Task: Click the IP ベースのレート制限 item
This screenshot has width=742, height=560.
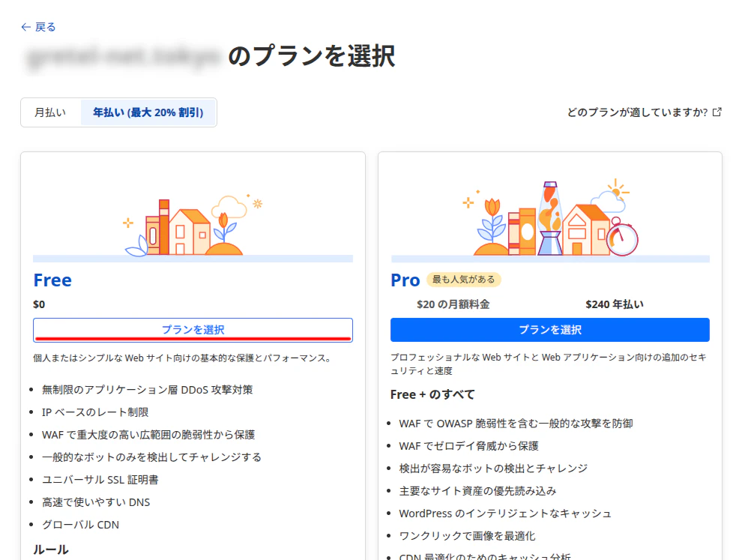Action: point(95,412)
